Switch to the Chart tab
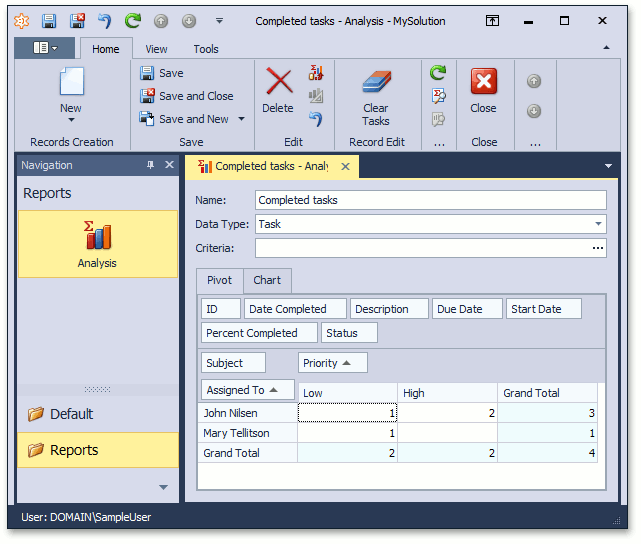This screenshot has height=544, width=641. (266, 281)
